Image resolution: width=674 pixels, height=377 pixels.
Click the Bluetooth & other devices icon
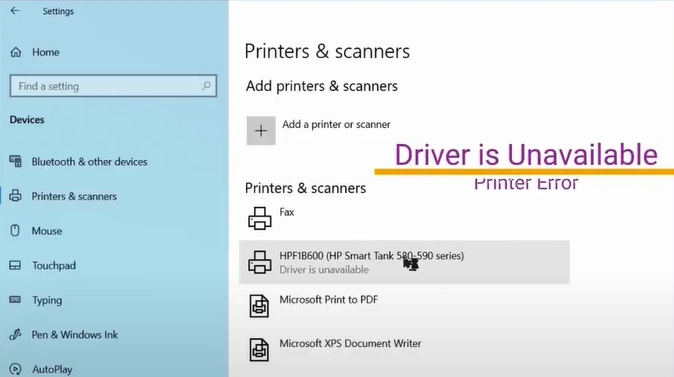(x=15, y=162)
